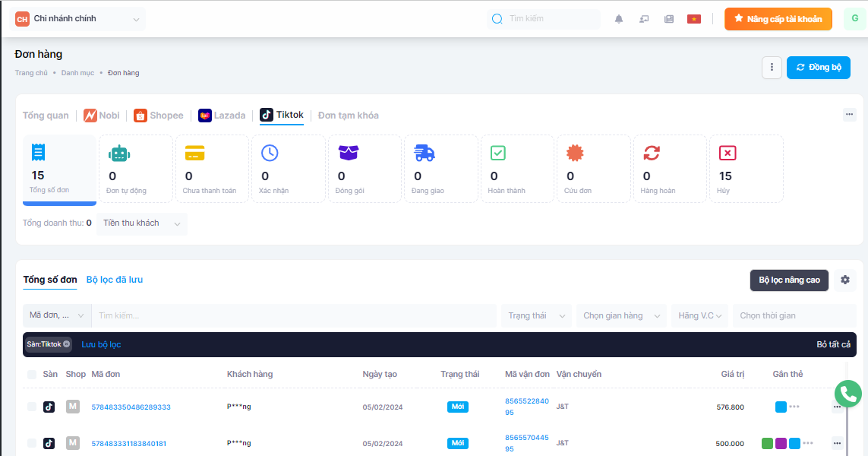Click the Nâng cấp tài khoản button

pyautogui.click(x=778, y=19)
